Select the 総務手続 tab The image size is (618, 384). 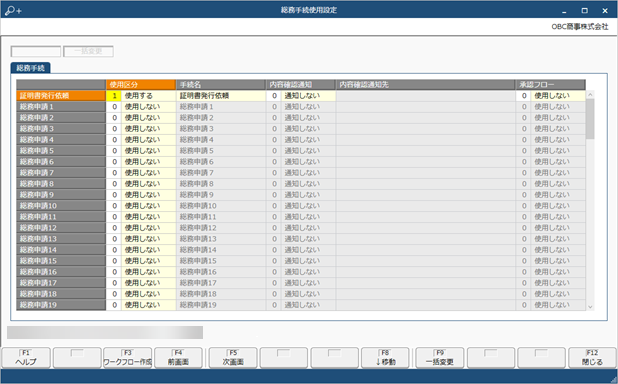(x=30, y=68)
